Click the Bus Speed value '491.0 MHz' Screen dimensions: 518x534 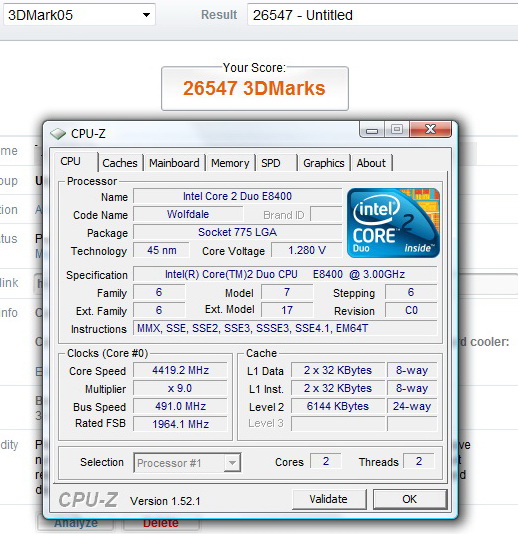180,406
